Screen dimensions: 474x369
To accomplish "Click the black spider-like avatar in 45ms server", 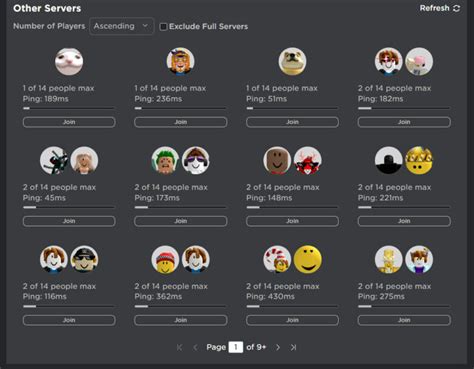I will tap(54, 160).
